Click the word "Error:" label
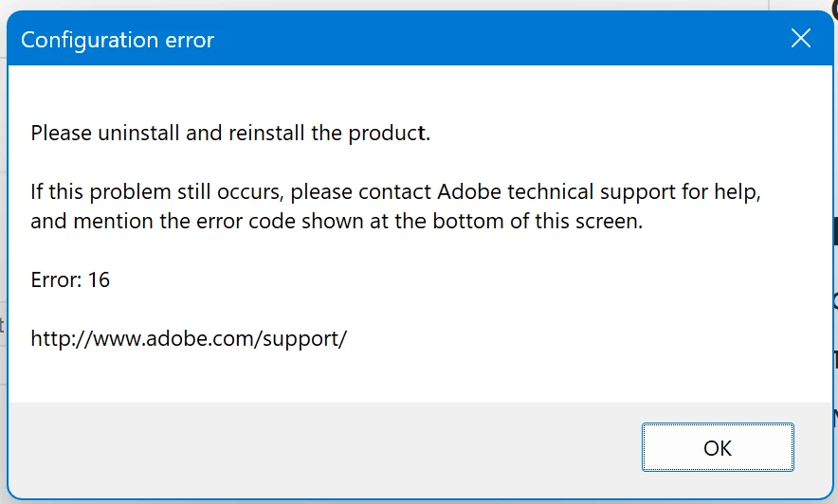Screen dimensions: 838x504 pos(56,280)
